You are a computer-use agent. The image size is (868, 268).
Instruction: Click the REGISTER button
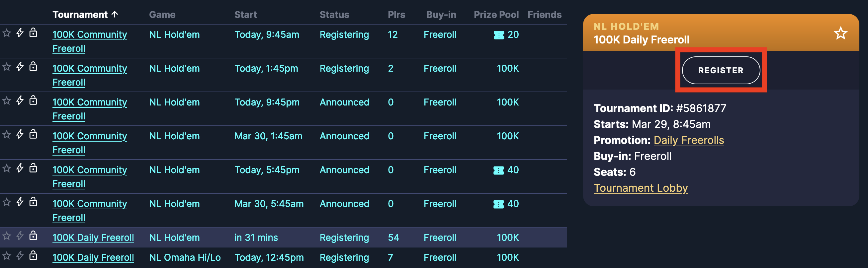[x=721, y=70]
